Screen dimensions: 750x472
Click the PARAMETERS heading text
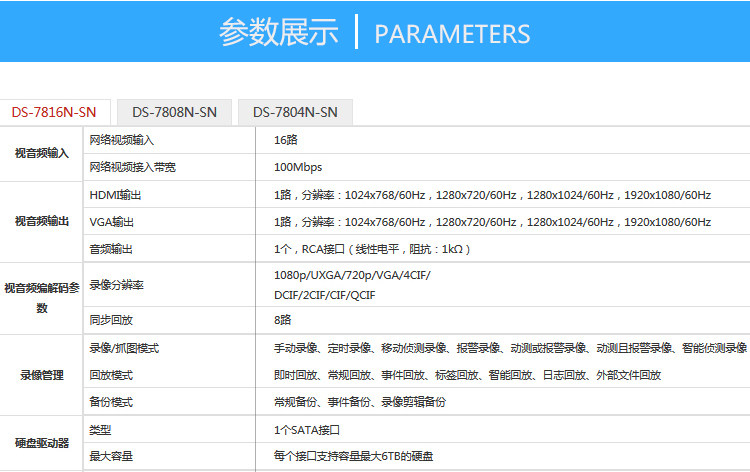click(x=452, y=34)
